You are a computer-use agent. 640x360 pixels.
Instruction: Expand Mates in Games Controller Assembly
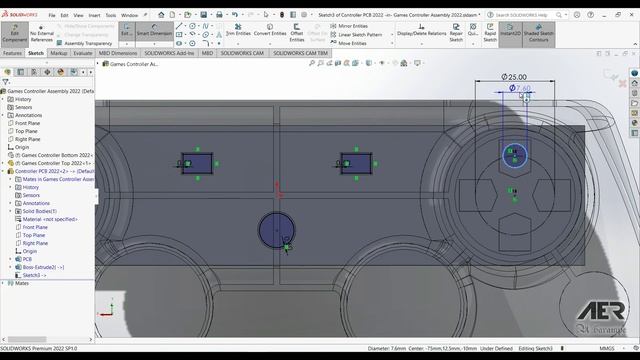(x=11, y=179)
